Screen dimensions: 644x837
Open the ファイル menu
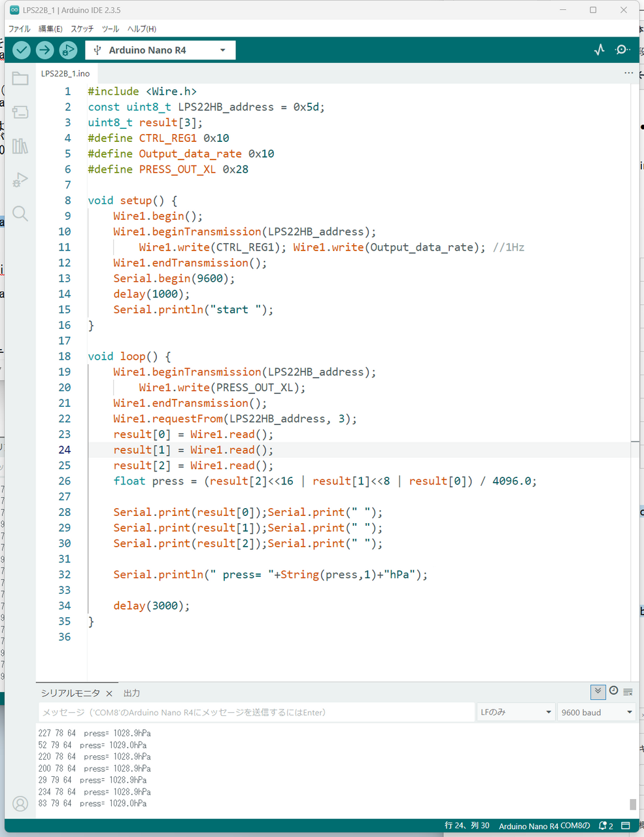(19, 29)
